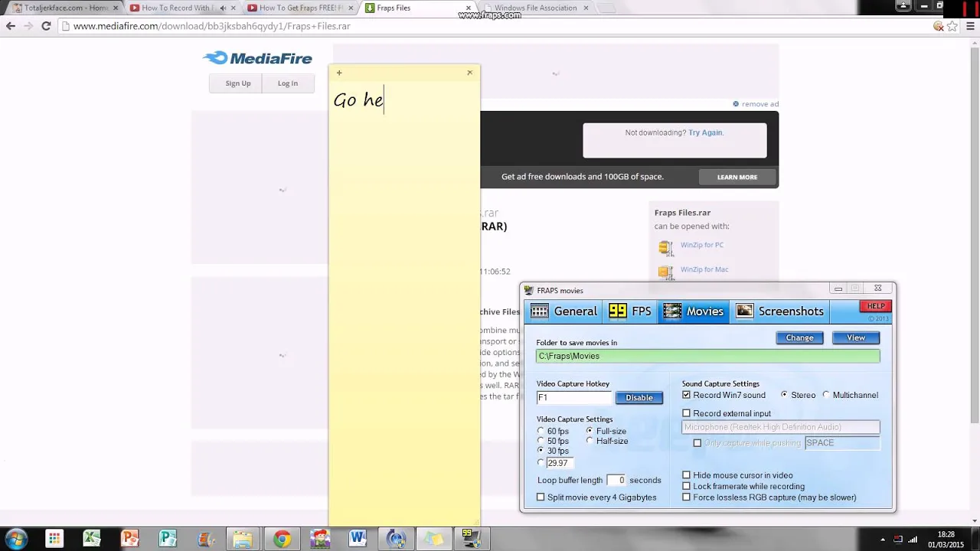Viewport: 980px width, 551px height.
Task: Close the Fraps Files browser tab
Action: 469,8
